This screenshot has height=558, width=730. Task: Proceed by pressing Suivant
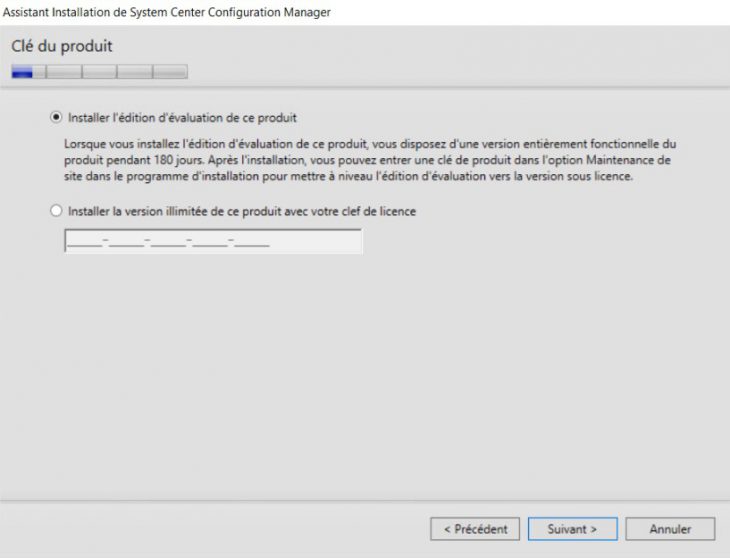coord(573,528)
